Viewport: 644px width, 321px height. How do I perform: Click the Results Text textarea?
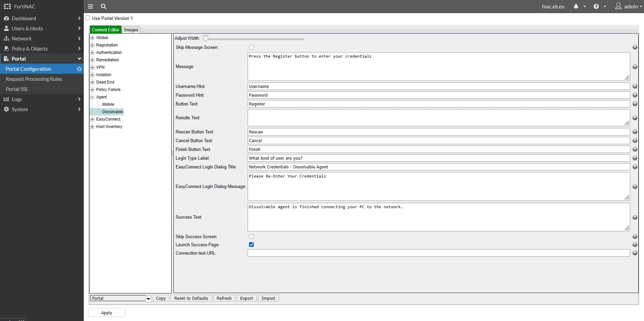tap(439, 118)
